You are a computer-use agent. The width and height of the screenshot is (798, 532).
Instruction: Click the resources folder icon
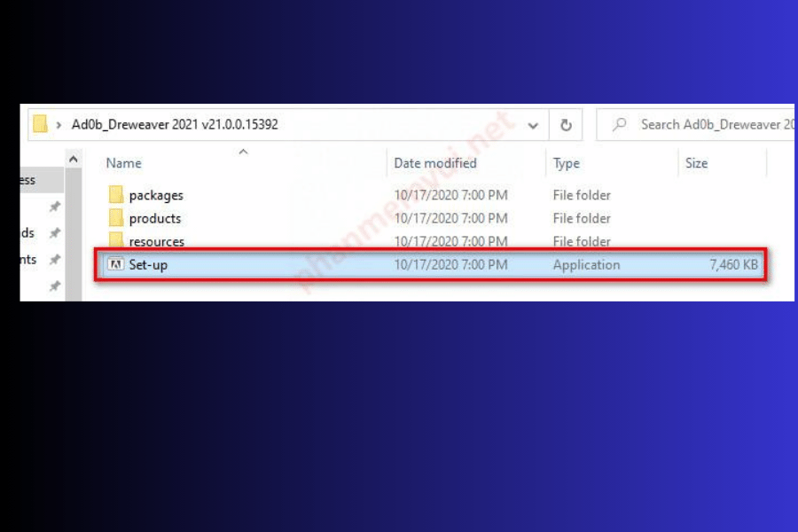click(x=115, y=240)
